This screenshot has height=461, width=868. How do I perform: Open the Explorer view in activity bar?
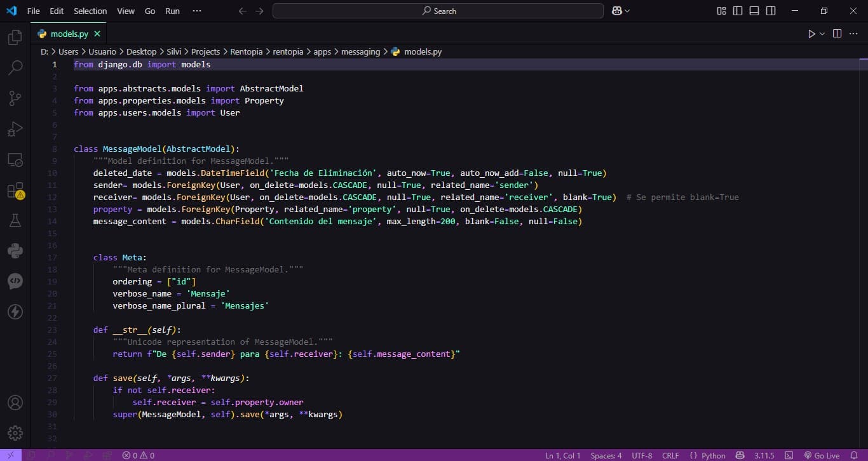(15, 38)
